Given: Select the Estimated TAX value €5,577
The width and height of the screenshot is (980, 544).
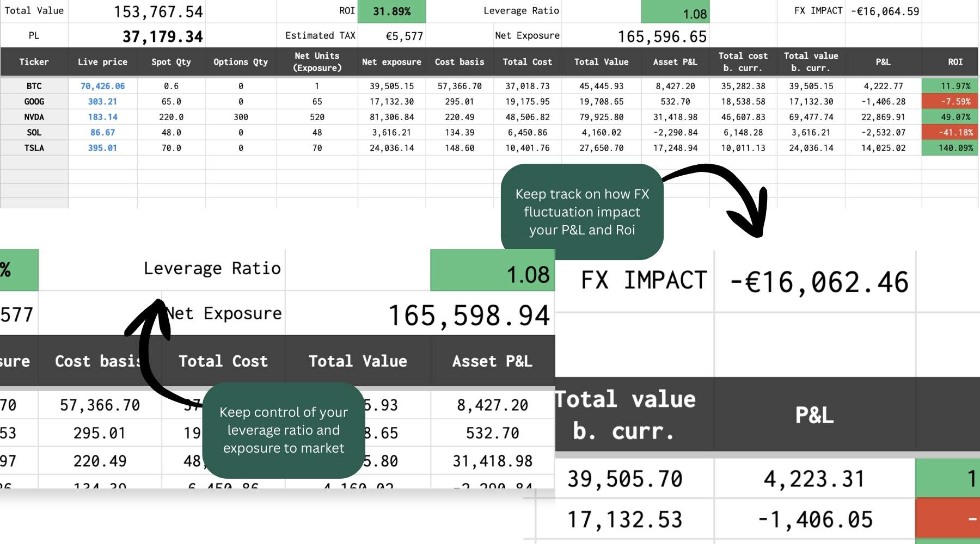Looking at the screenshot, I should [x=403, y=36].
